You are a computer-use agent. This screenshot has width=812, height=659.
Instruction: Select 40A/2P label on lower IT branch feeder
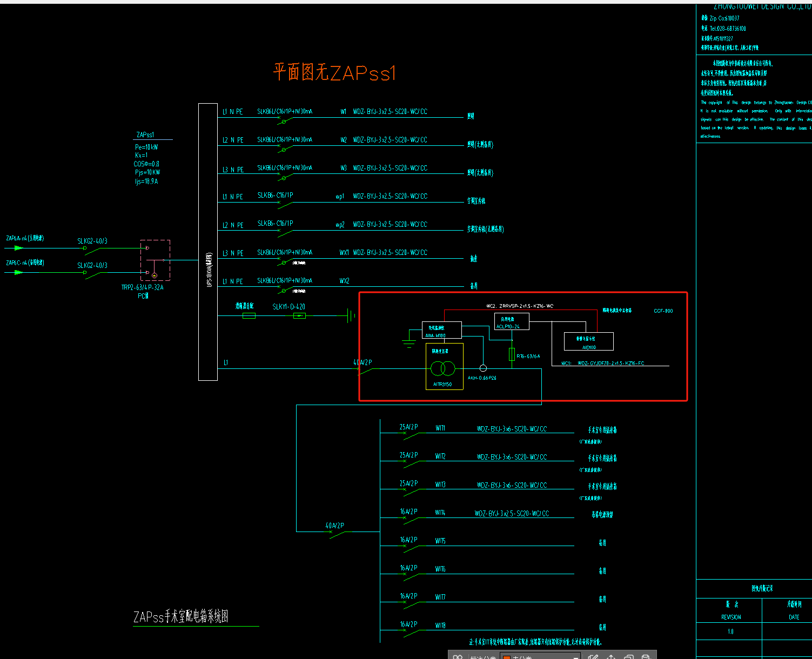click(x=334, y=526)
